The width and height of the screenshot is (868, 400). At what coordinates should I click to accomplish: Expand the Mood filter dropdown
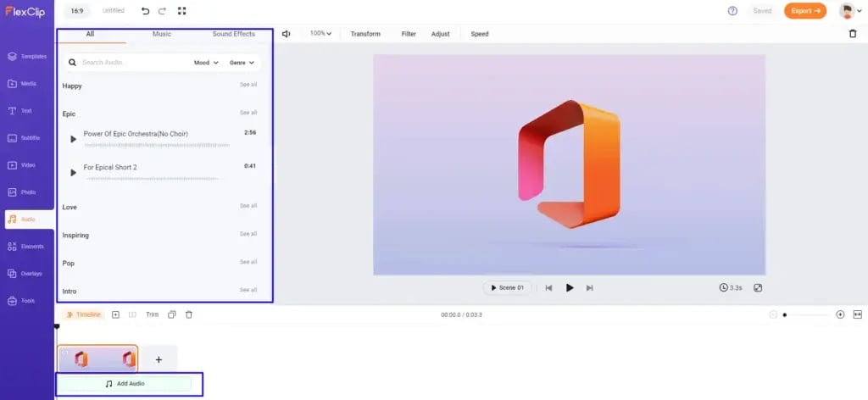[x=206, y=63]
